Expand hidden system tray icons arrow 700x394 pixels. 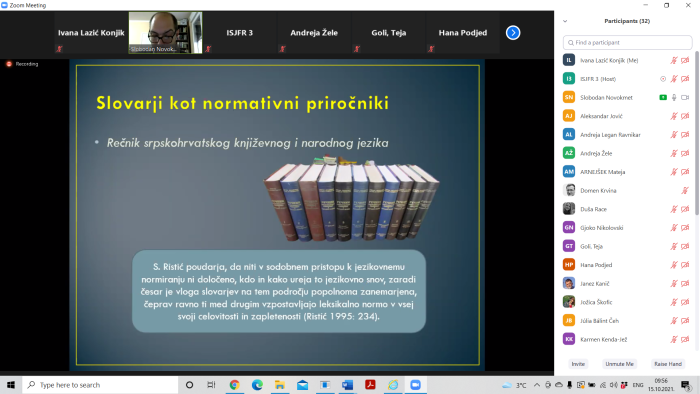point(537,385)
